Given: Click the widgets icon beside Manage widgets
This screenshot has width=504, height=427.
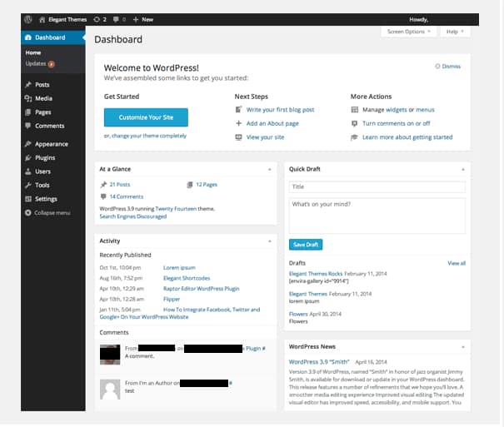Looking at the screenshot, I should tap(355, 110).
